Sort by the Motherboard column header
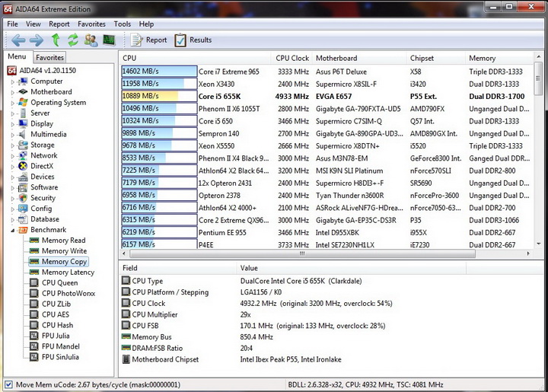Image resolution: width=548 pixels, height=392 pixels. [x=359, y=58]
